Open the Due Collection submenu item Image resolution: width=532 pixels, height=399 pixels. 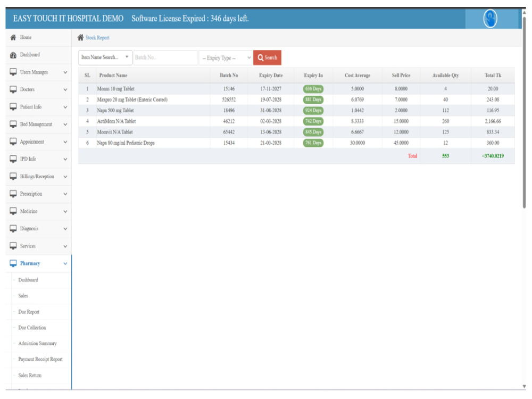point(32,328)
